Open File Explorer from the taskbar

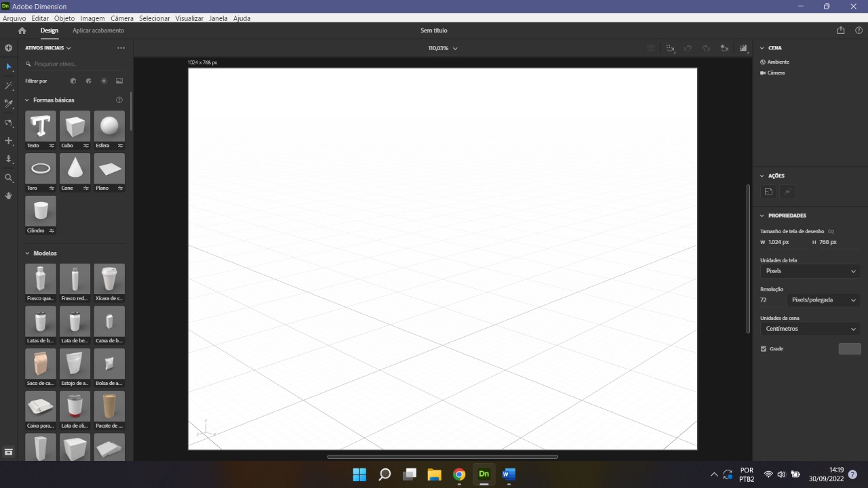tap(434, 474)
